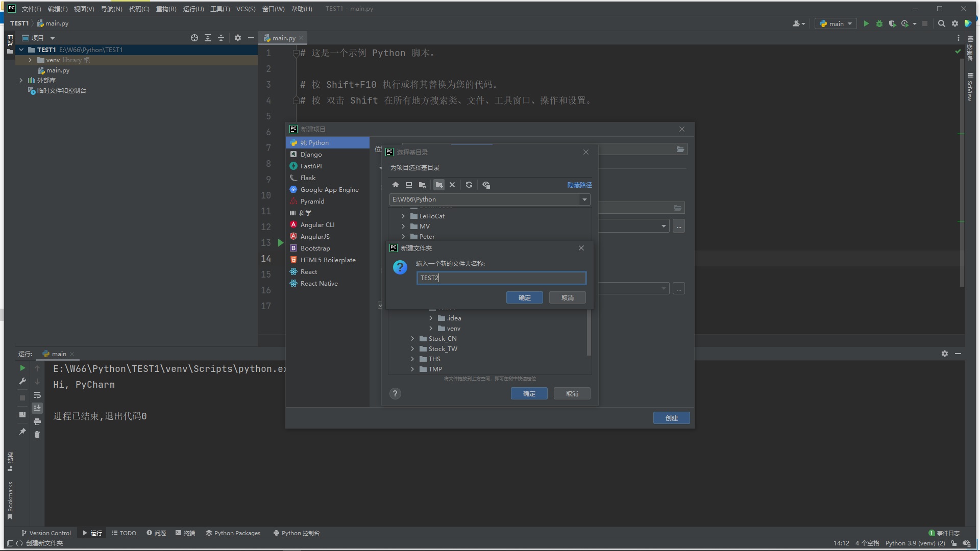Open main run configuration dropdown
This screenshot has width=980, height=551.
pyautogui.click(x=836, y=23)
